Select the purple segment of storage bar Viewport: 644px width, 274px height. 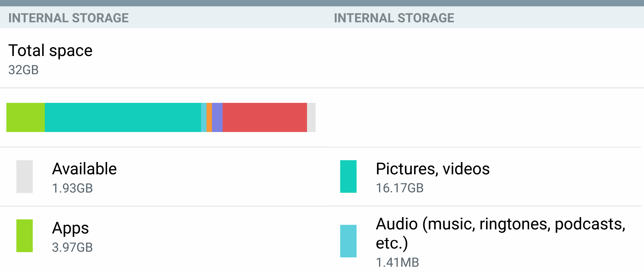click(x=217, y=117)
